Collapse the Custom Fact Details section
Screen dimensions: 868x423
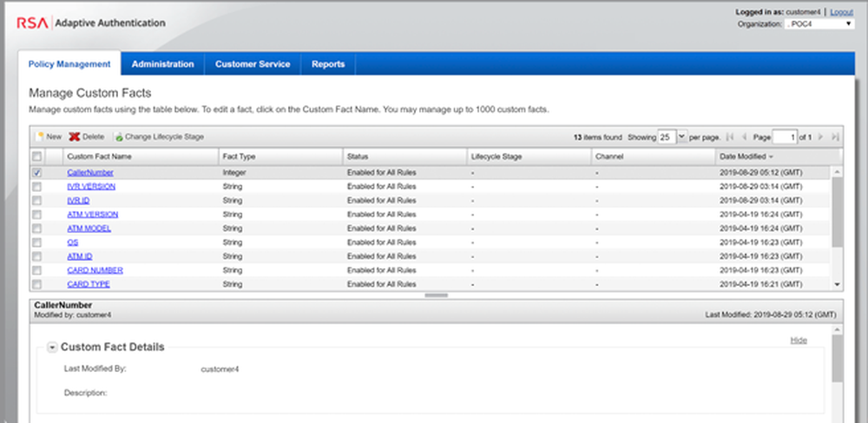click(52, 347)
